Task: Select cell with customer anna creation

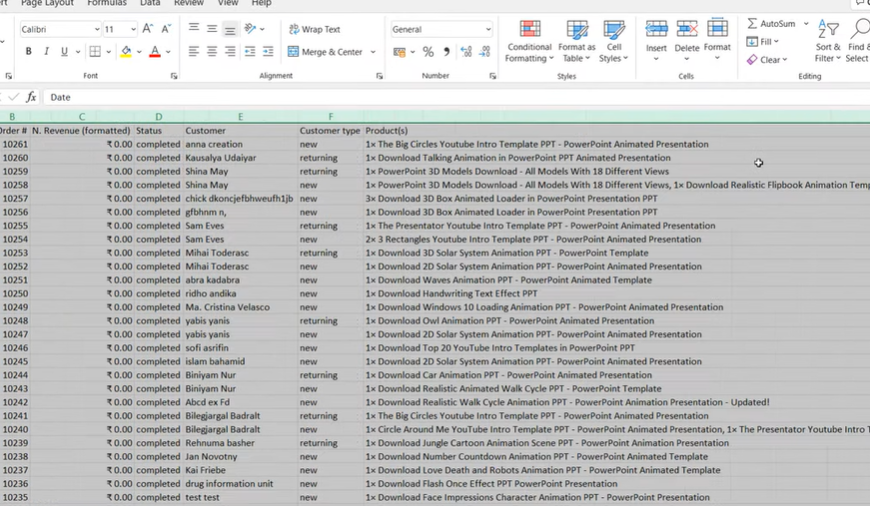Action: tap(240, 144)
